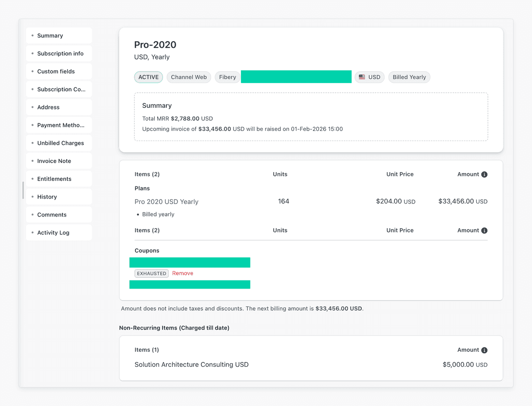Click the ACTIVE status badge
The width and height of the screenshot is (532, 406).
pyautogui.click(x=148, y=77)
